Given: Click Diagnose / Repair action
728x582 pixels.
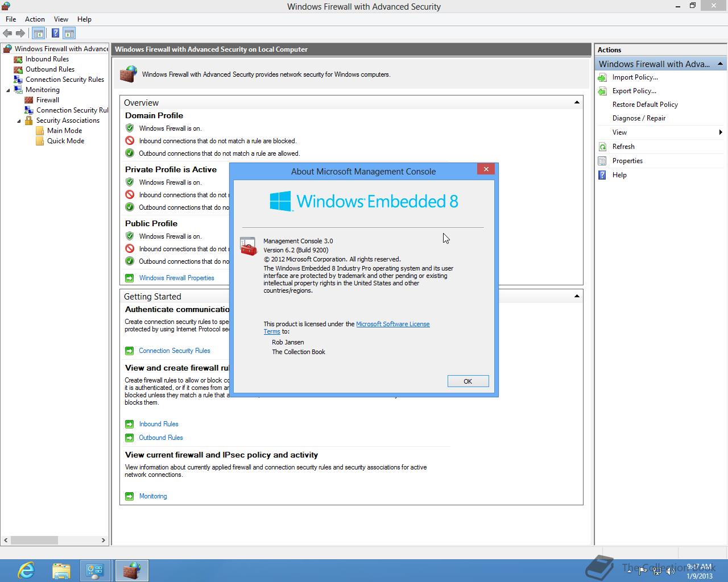Looking at the screenshot, I should coord(639,118).
